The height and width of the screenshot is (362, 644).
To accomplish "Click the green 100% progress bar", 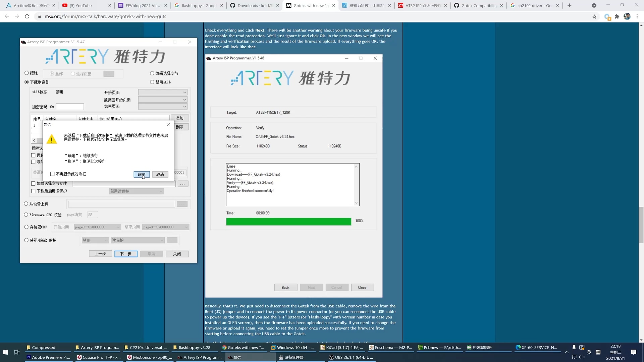I will (288, 222).
